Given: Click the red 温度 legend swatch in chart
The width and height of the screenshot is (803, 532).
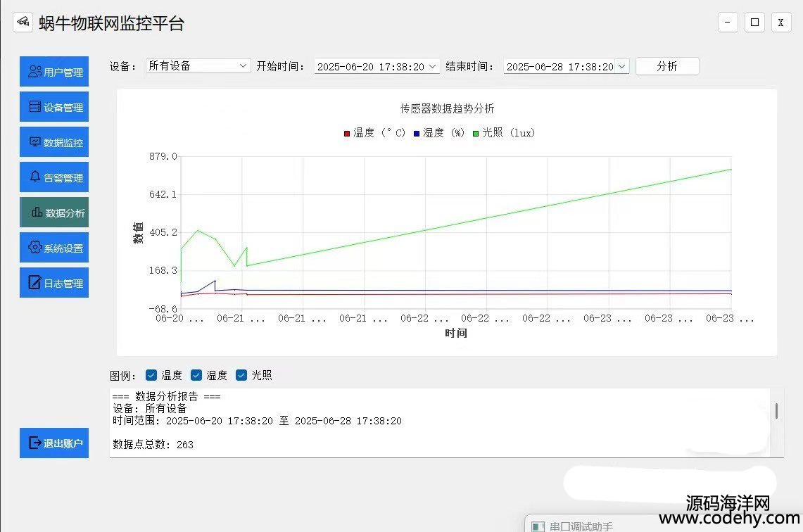Looking at the screenshot, I should coord(346,133).
